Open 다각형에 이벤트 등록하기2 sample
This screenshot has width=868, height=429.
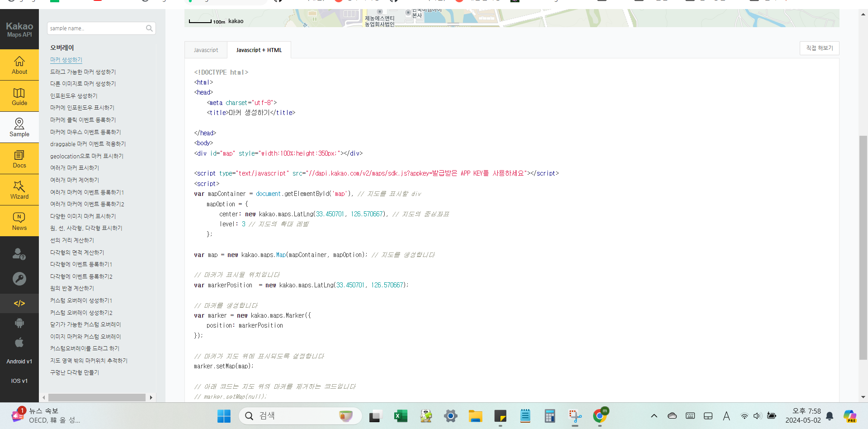pyautogui.click(x=81, y=276)
